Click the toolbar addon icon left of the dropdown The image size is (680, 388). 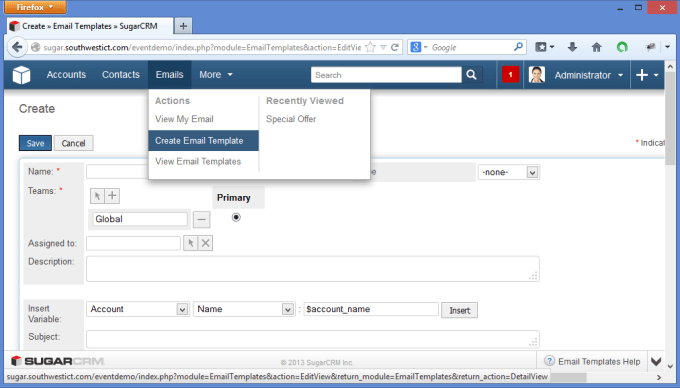click(x=650, y=47)
